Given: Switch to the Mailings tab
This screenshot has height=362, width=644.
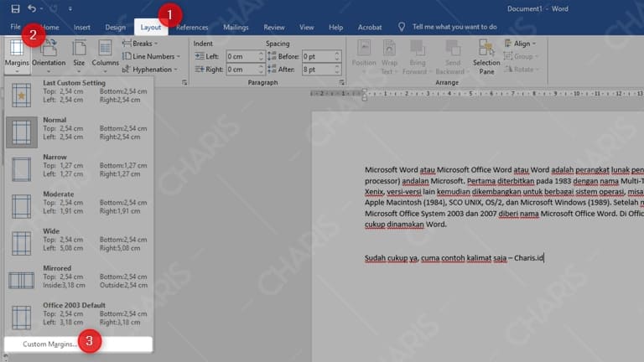Looking at the screenshot, I should 236,27.
